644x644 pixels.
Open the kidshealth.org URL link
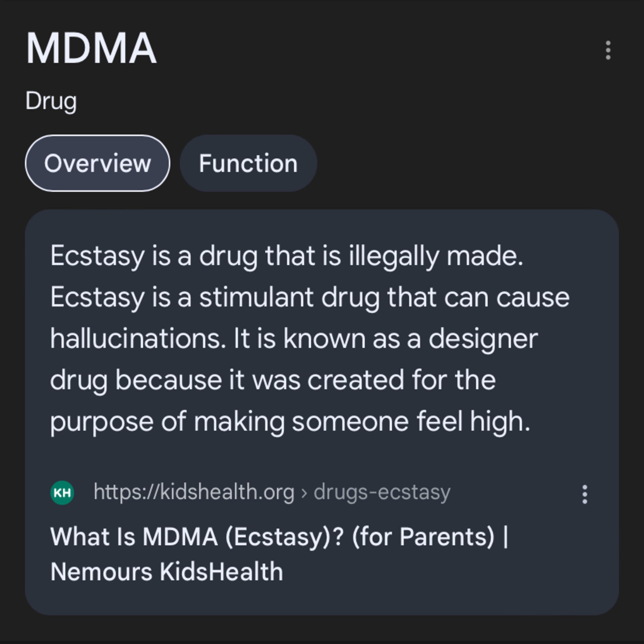pyautogui.click(x=194, y=492)
